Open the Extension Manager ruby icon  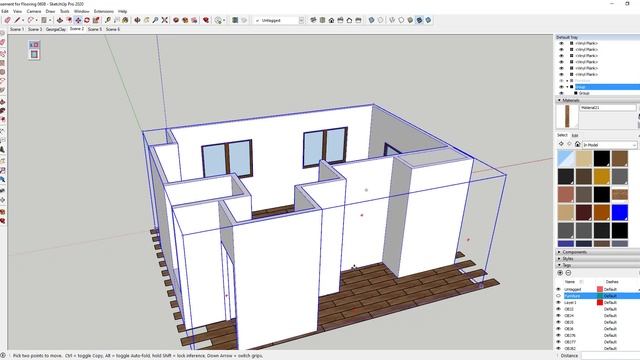pos(206,20)
